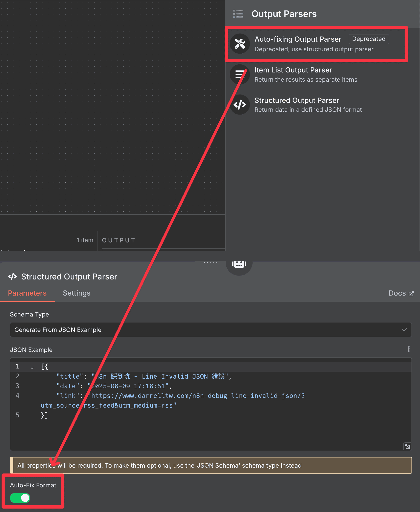Expand the JSON editor to fullscreen via corner icon
420x512 pixels.
coord(408,447)
